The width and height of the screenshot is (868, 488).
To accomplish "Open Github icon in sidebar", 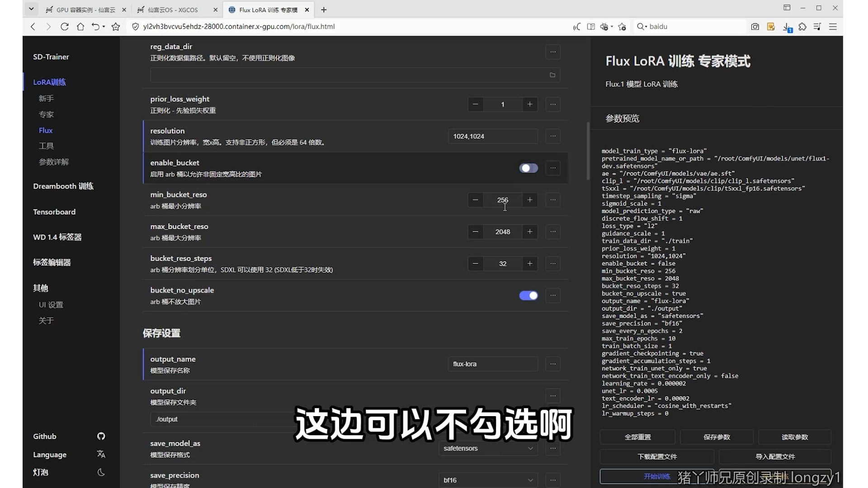I will coord(101,436).
